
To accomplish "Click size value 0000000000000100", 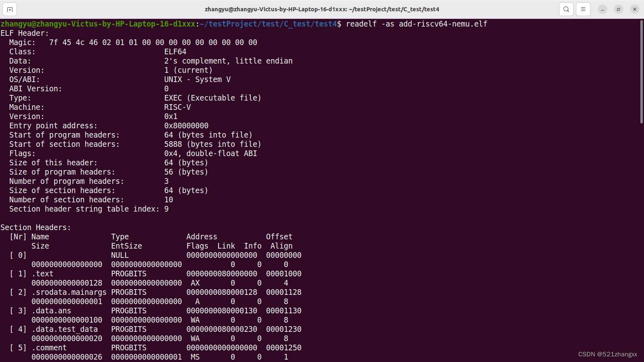I will click(x=67, y=320).
